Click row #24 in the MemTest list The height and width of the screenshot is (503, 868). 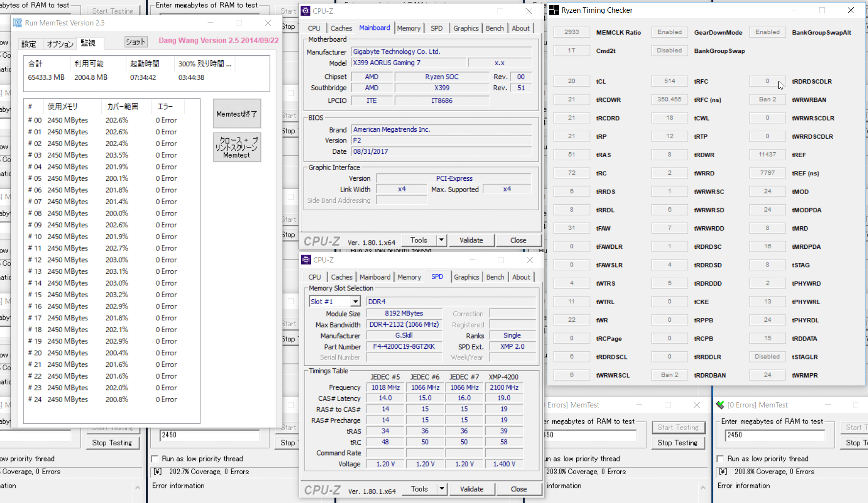pyautogui.click(x=112, y=399)
